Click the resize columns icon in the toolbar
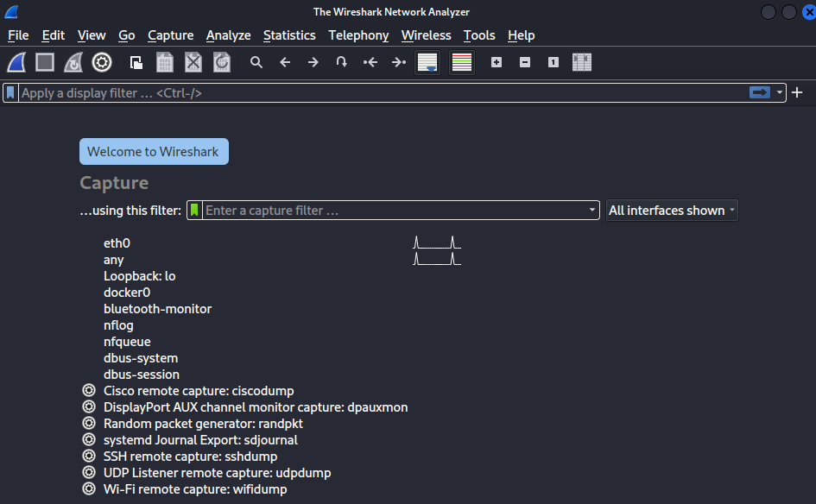The height and width of the screenshot is (504, 816). click(x=582, y=62)
